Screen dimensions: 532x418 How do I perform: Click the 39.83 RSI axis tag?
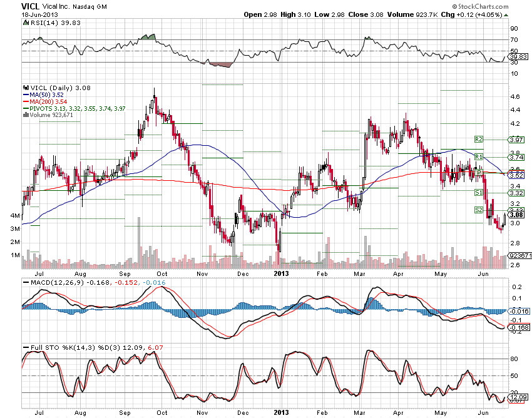(x=518, y=57)
